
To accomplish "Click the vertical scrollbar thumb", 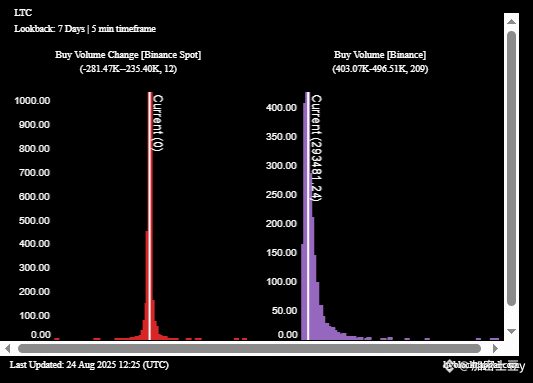I will coord(511,169).
